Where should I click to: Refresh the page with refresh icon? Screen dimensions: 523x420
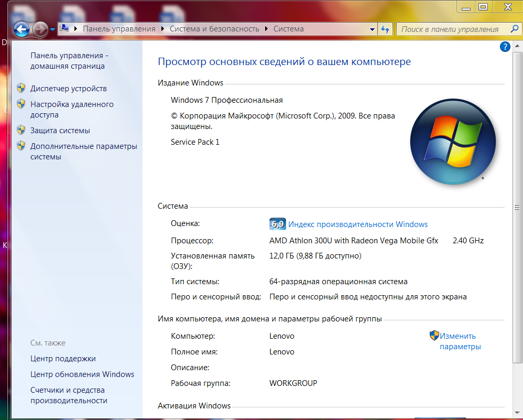click(385, 29)
